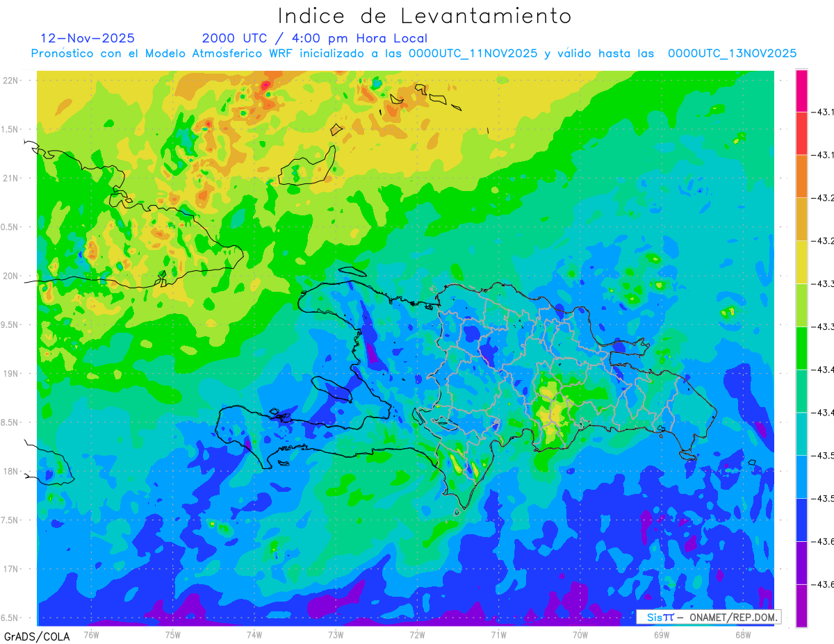Click the "68W" longitude label
The image size is (834, 644).
click(743, 634)
